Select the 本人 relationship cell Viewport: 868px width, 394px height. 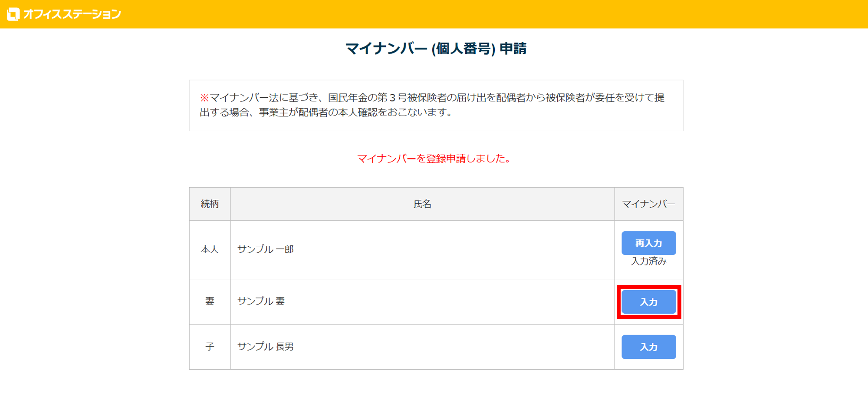pyautogui.click(x=210, y=249)
